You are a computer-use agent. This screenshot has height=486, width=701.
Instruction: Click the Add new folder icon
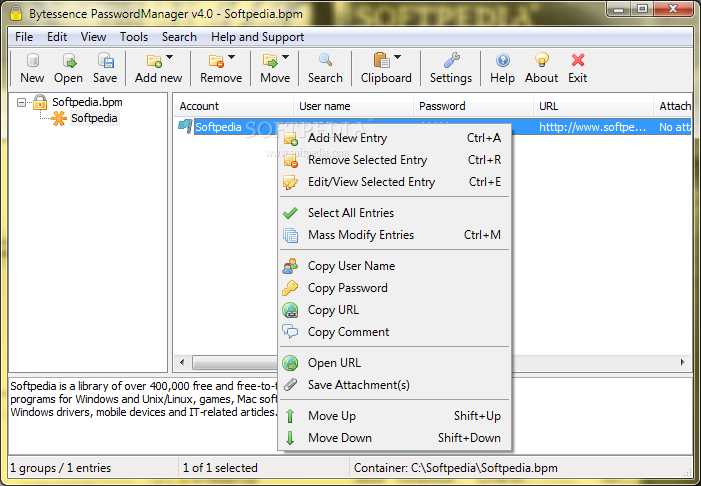[154, 61]
